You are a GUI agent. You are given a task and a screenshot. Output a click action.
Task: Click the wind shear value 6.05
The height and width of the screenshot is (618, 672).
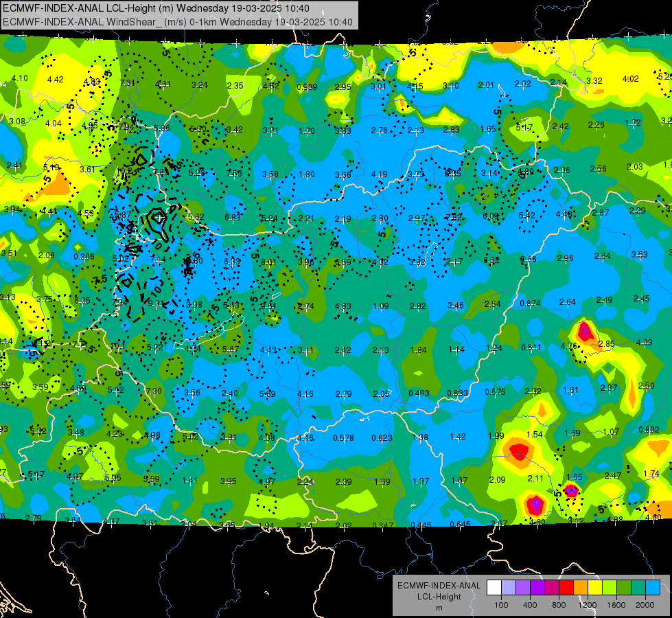82,301
